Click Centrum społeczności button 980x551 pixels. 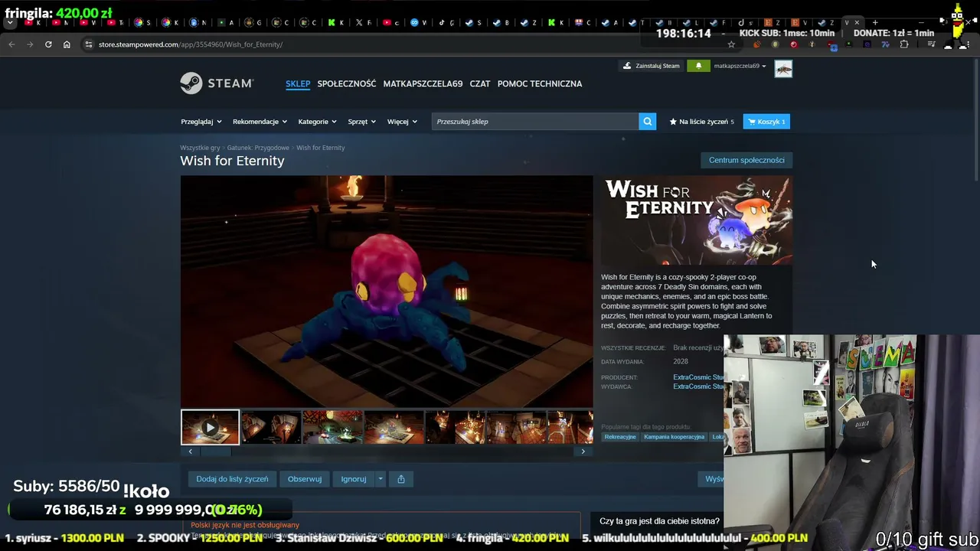746,160
